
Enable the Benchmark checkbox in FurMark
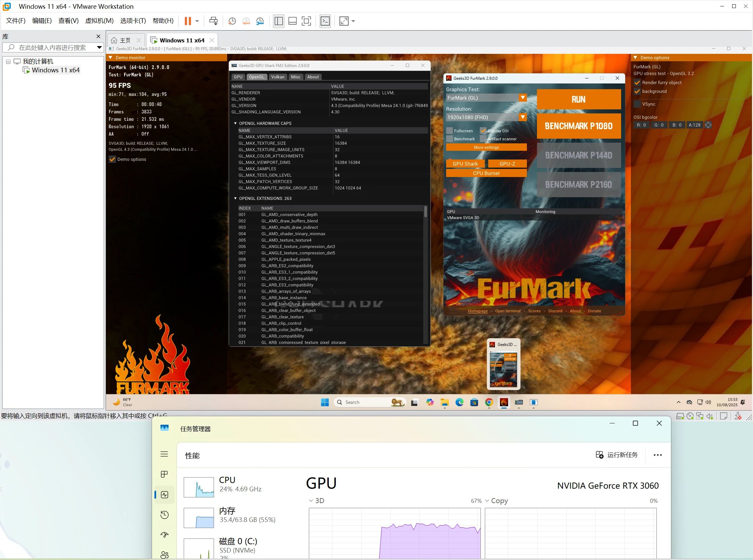click(450, 139)
